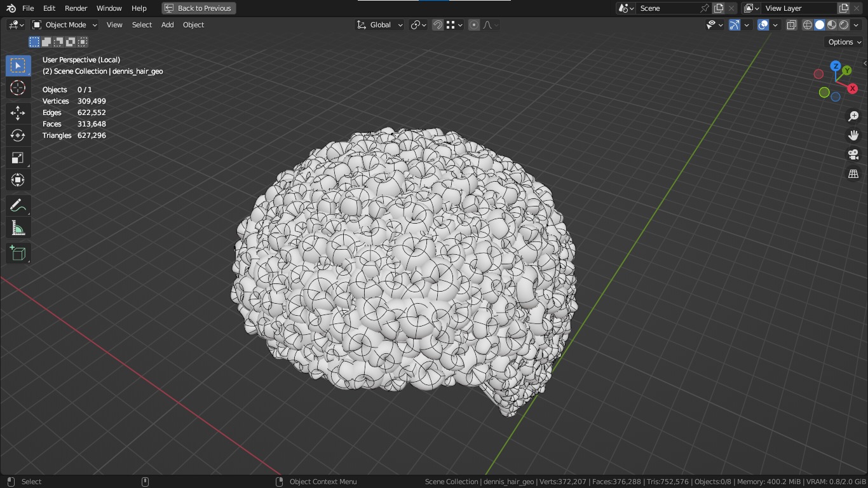Open the Blender logo menu

11,8
